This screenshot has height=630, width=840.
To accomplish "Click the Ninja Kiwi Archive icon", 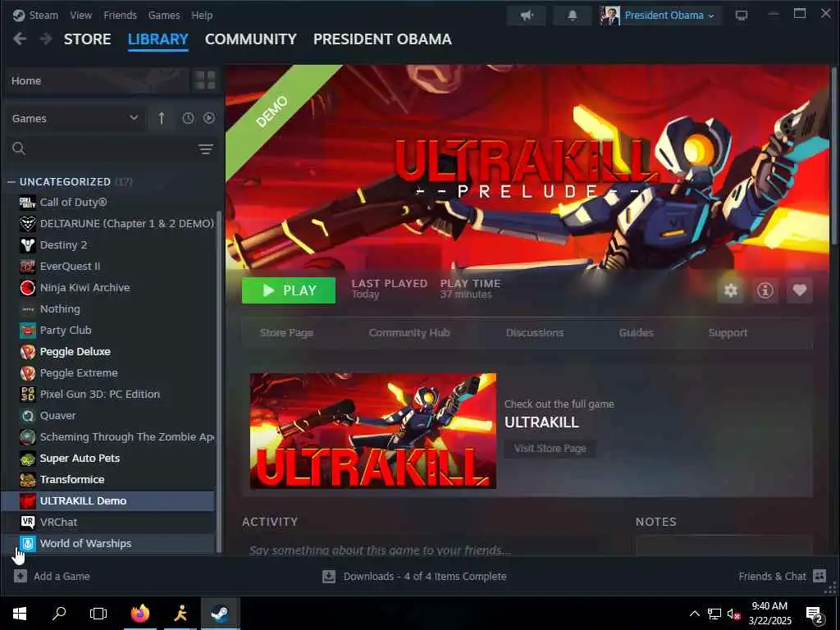I will 28,288.
